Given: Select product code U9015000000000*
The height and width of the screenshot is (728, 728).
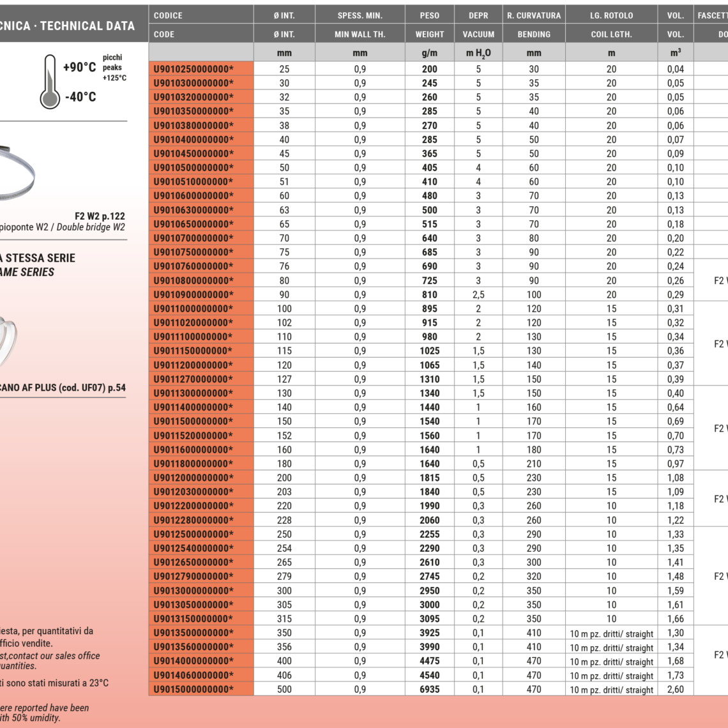Looking at the screenshot, I should point(193,689).
